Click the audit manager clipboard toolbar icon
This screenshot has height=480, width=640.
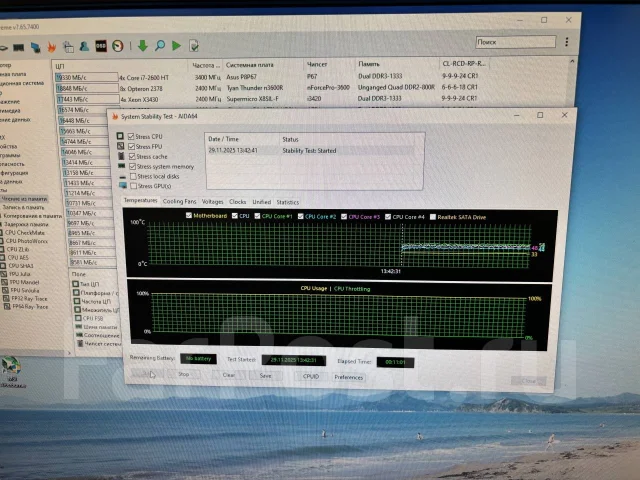click(68, 47)
